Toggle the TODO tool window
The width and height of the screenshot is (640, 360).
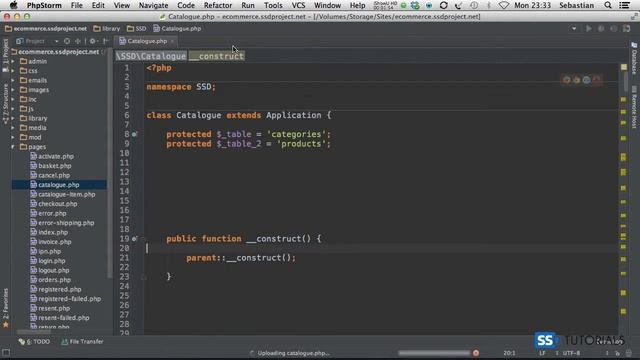pyautogui.click(x=34, y=342)
